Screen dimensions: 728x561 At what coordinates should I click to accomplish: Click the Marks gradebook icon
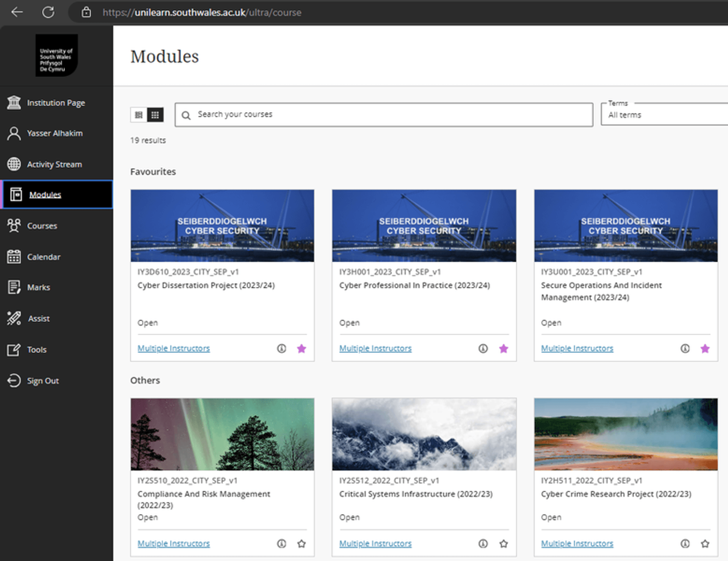click(x=14, y=288)
